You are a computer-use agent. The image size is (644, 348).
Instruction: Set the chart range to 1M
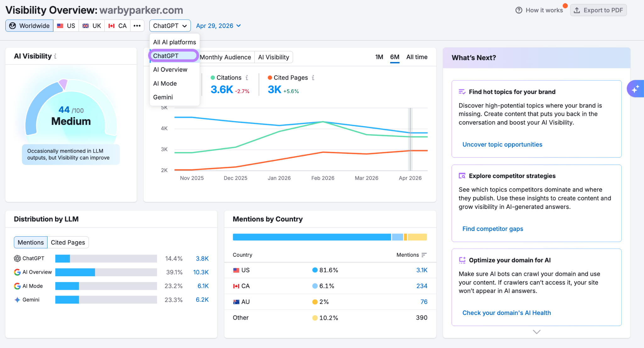(379, 57)
